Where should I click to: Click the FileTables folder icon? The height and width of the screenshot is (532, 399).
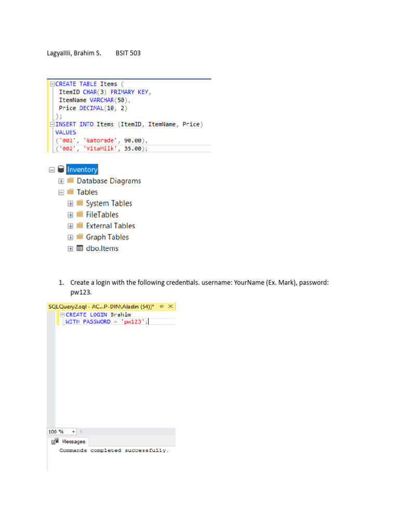tap(79, 214)
